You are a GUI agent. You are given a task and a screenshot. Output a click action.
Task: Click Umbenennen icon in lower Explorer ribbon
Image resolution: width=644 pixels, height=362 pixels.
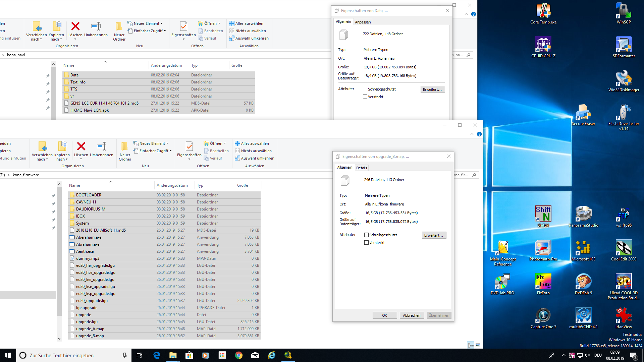click(102, 147)
